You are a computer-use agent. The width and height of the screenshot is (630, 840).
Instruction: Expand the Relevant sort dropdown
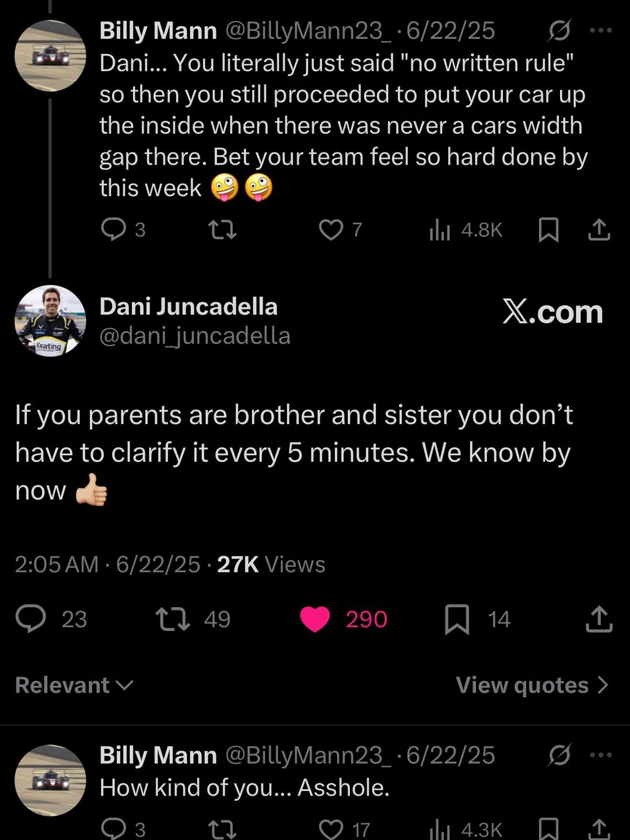click(x=74, y=685)
